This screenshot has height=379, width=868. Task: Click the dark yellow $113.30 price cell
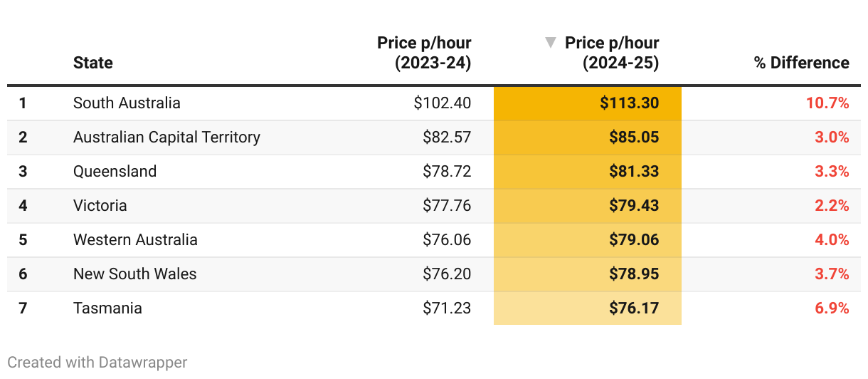(x=629, y=103)
